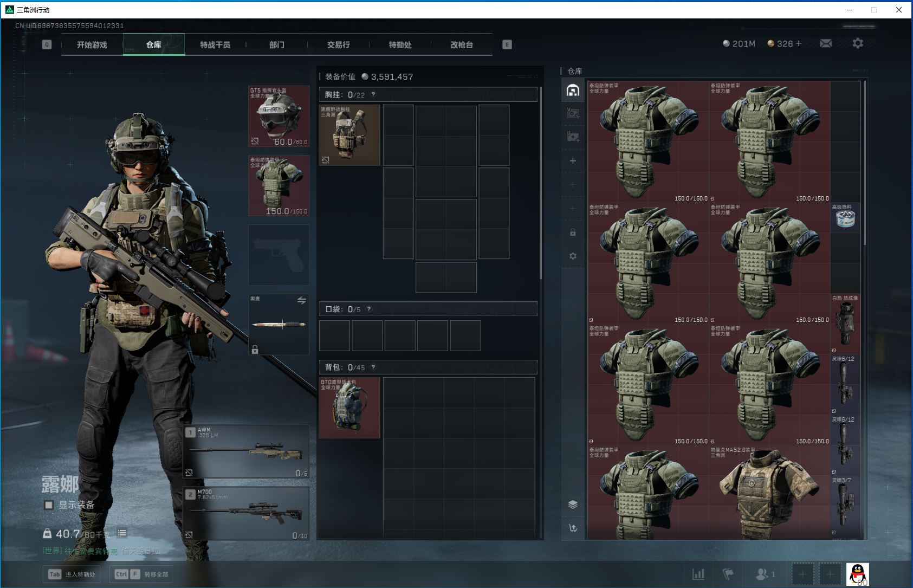Click the lock icon on knife slot
The width and height of the screenshot is (913, 588).
[255, 350]
